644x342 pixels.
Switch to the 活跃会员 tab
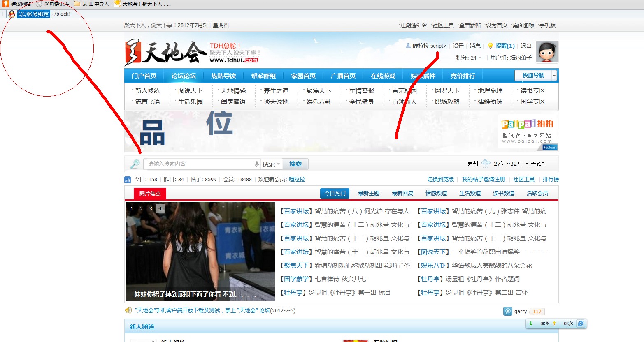click(x=537, y=193)
